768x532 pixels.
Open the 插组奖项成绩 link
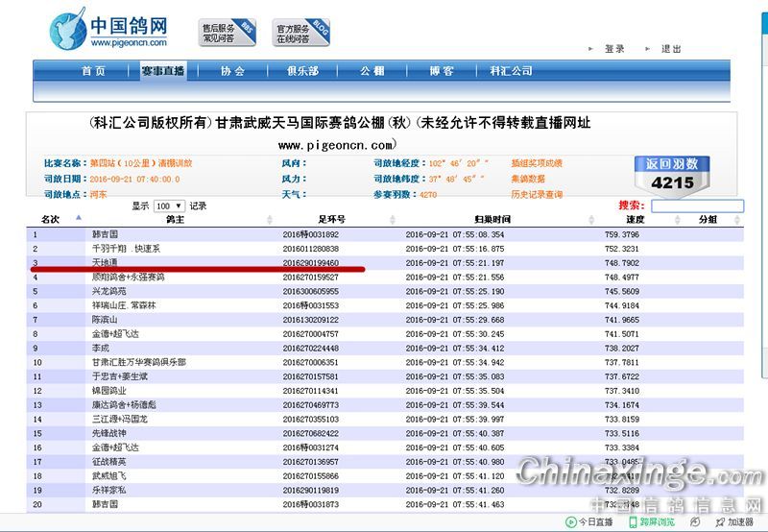(x=538, y=163)
